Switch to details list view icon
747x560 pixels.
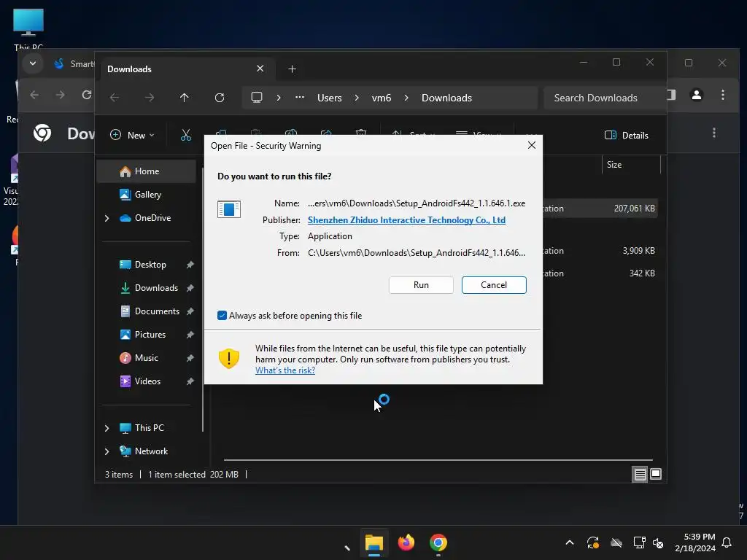tap(640, 474)
